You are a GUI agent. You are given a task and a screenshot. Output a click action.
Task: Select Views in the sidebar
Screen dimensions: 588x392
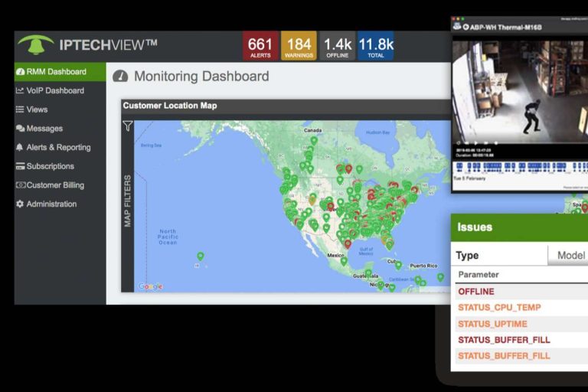(x=37, y=109)
